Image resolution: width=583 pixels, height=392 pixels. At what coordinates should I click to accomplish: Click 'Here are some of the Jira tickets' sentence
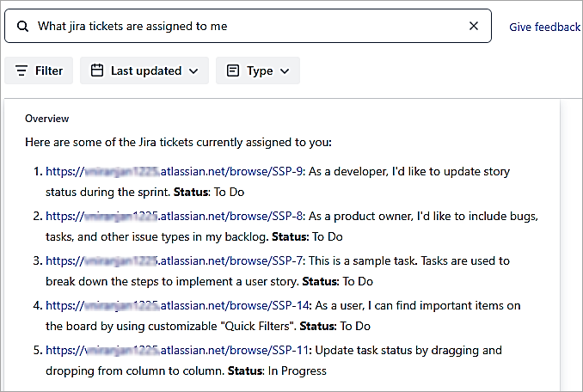[x=178, y=143]
